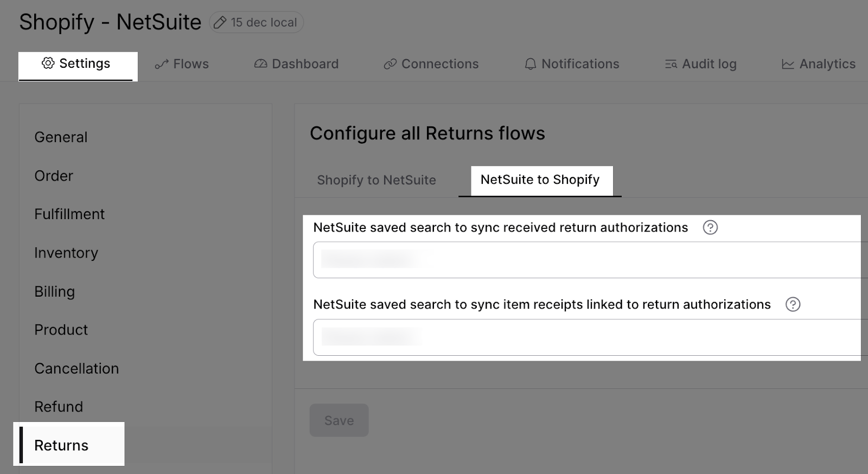The image size is (868, 474).
Task: Open the Audit log tab
Action: click(x=701, y=64)
